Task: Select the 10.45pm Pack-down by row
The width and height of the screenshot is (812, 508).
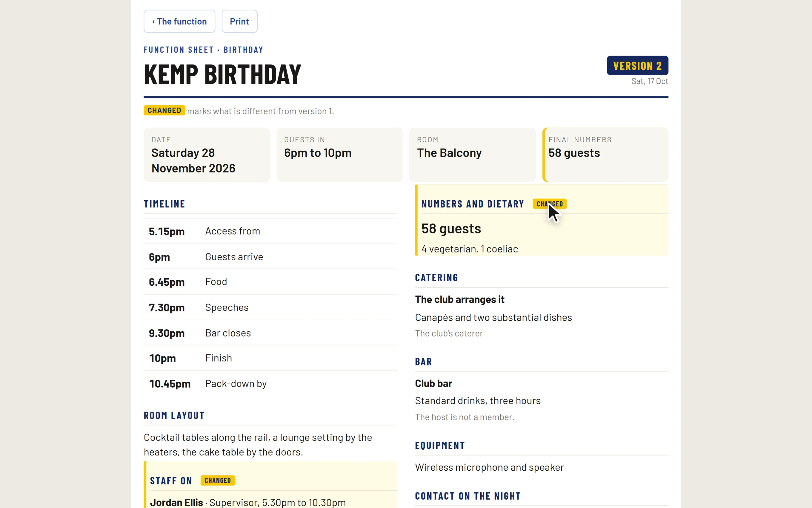Action: point(270,384)
